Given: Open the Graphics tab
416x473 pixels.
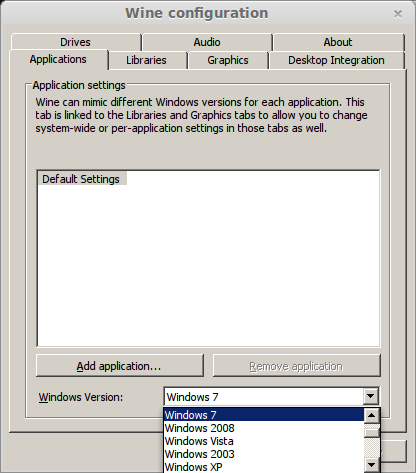Looking at the screenshot, I should [228, 60].
